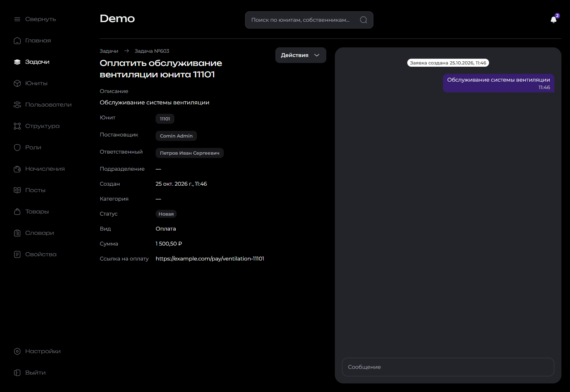This screenshot has height=392, width=570.
Task: Click the Задачи breadcrumb link
Action: 109,51
